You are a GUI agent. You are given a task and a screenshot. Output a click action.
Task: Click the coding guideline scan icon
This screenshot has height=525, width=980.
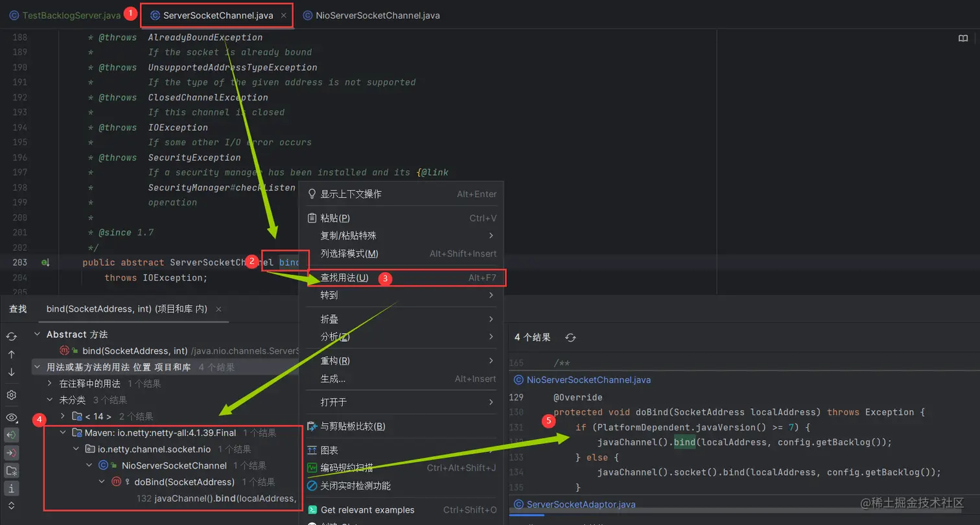tap(312, 468)
